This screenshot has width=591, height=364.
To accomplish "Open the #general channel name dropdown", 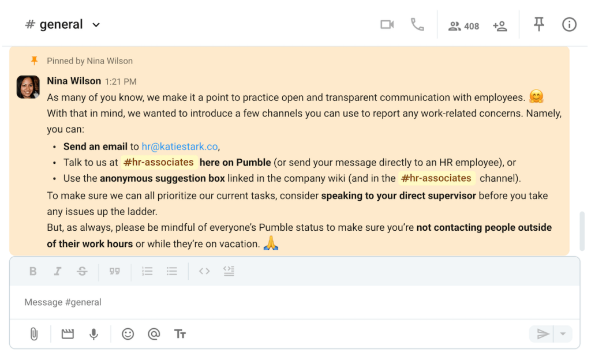I will point(96,25).
